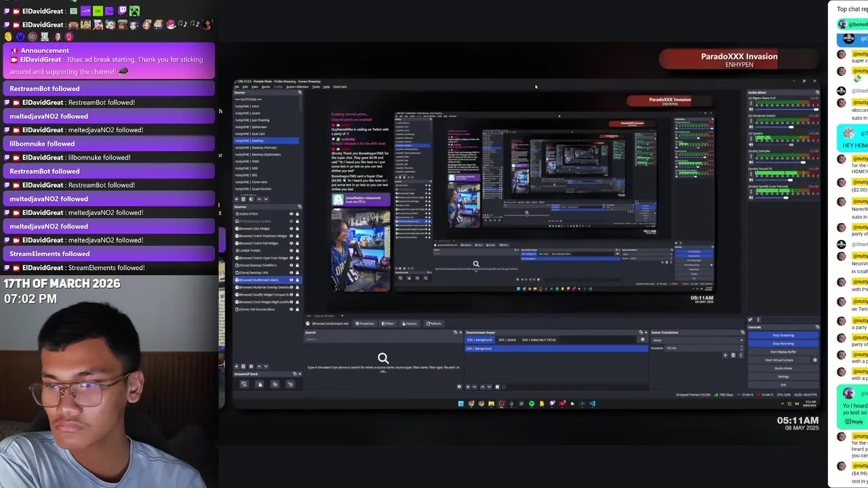Open scene filters icon in Scenes toolbar

pos(251,199)
